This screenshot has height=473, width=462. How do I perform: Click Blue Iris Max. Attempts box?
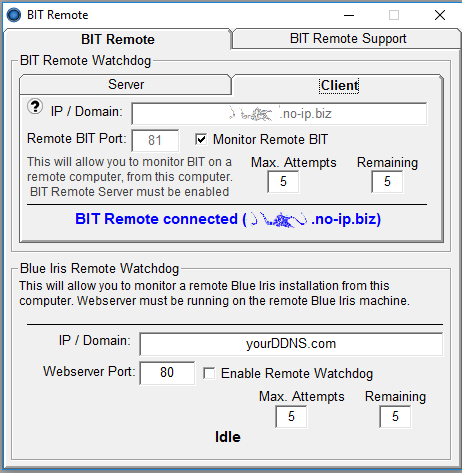coord(291,416)
